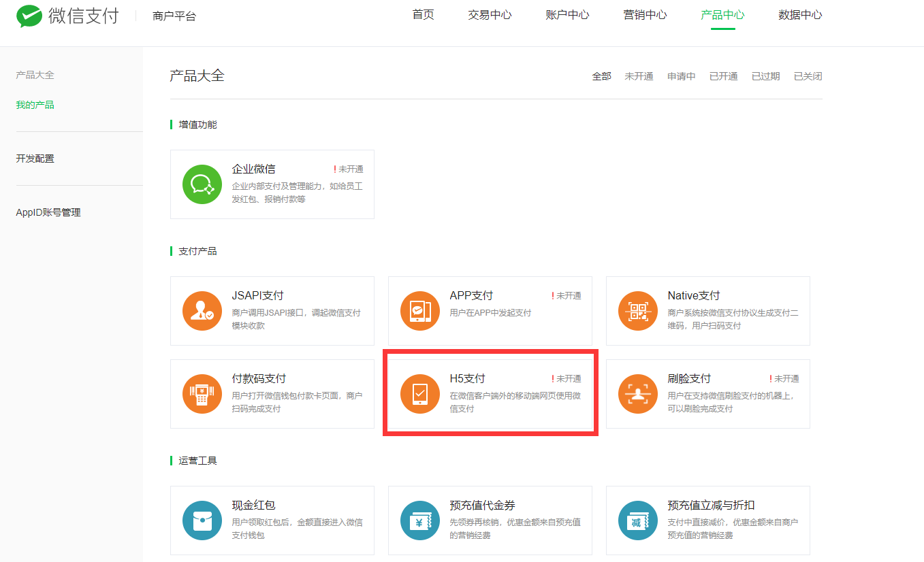Click the 现金红包 description text
Screen dimensions: 924x562
(298, 529)
